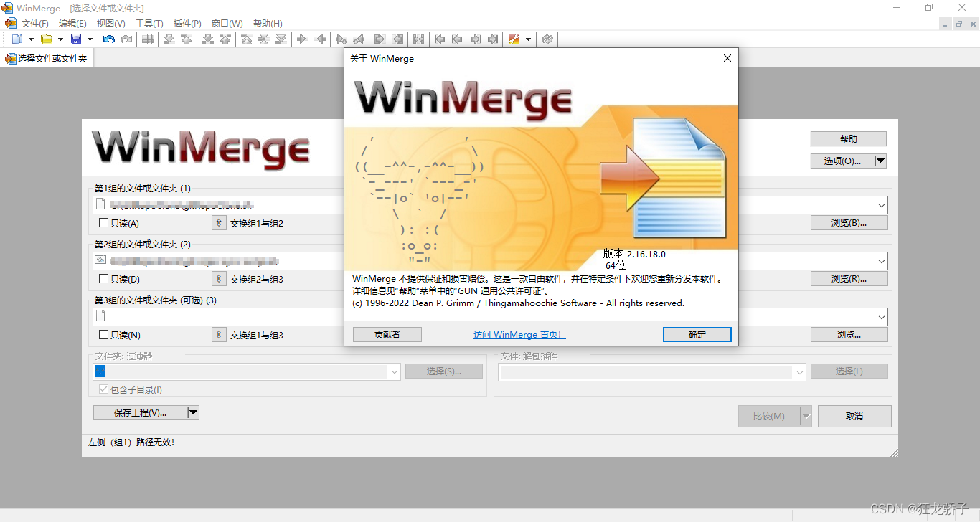Image resolution: width=980 pixels, height=522 pixels.
Task: Click the Undo toolbar icon
Action: [109, 39]
